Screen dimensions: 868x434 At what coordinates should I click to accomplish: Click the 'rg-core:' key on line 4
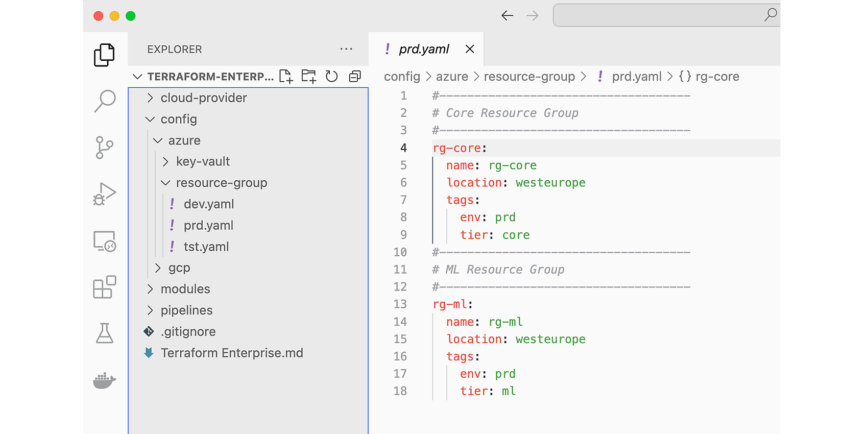coord(460,148)
